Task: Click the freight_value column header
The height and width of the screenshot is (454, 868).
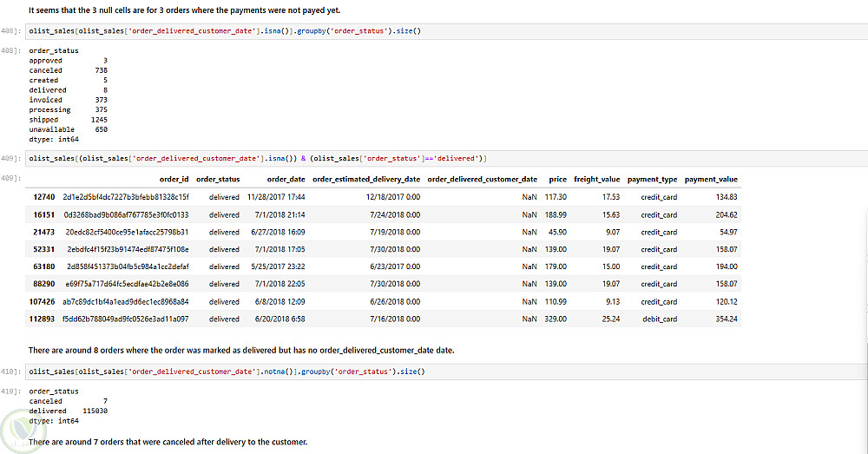Action: click(x=596, y=180)
